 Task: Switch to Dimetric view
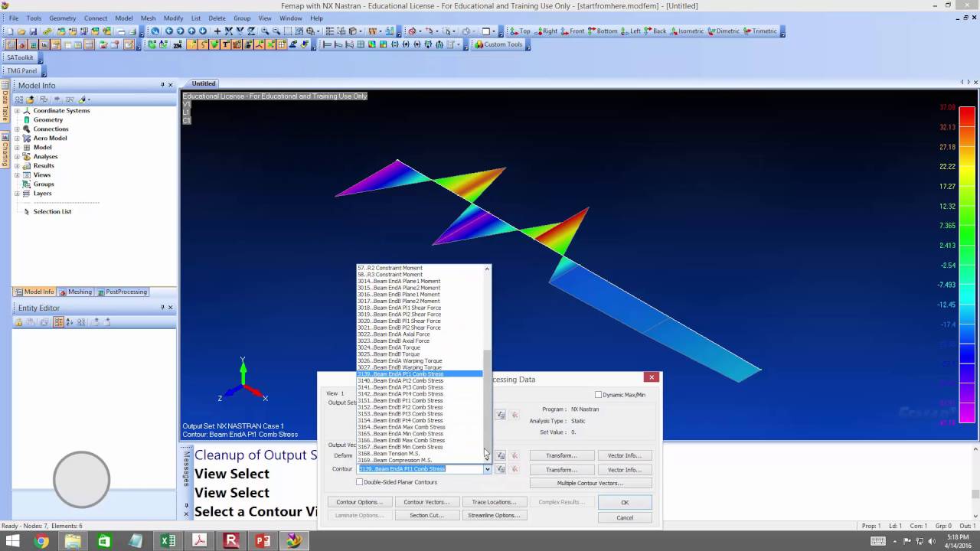[724, 31]
